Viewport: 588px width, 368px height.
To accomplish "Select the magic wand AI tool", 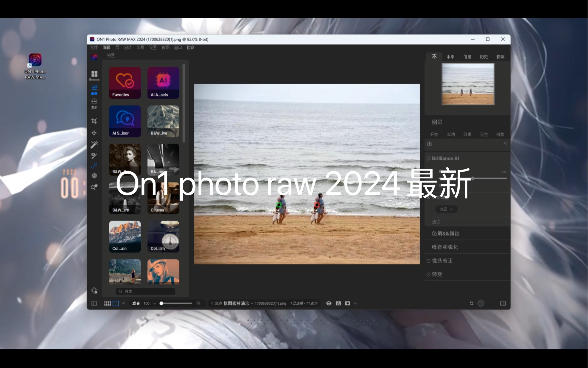I will (x=94, y=145).
